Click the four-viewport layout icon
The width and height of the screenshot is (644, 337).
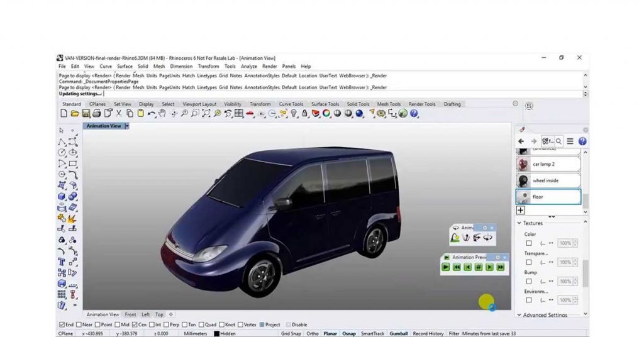239,113
